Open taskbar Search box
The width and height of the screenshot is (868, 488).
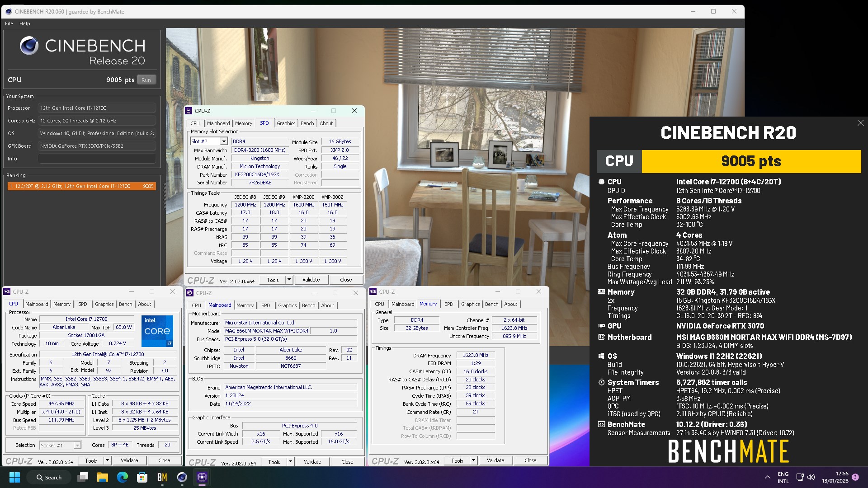coord(49,477)
